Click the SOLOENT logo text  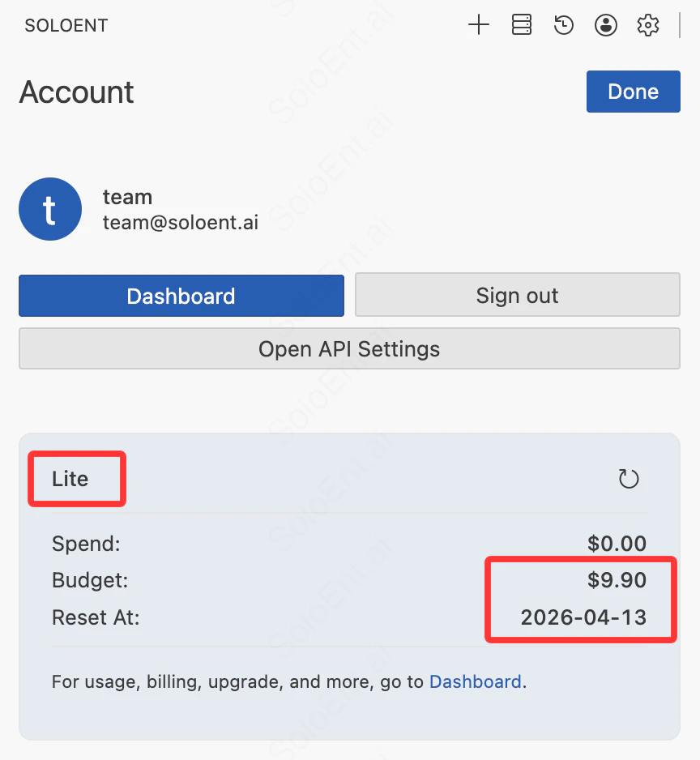point(66,25)
